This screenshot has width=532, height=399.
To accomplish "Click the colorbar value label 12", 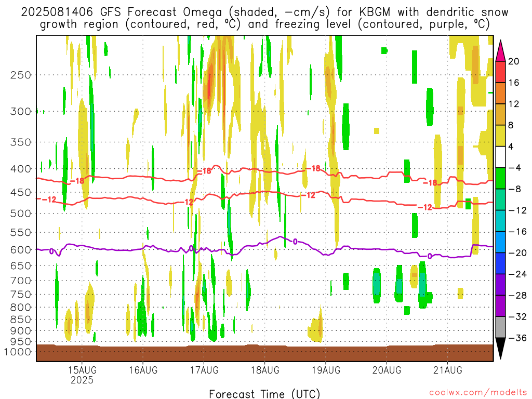I will point(513,104).
